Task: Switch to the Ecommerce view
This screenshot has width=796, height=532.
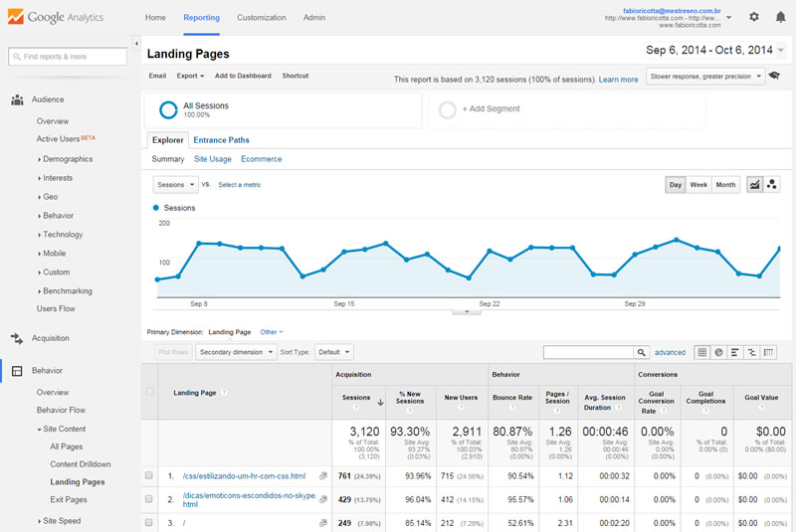Action: (x=262, y=159)
